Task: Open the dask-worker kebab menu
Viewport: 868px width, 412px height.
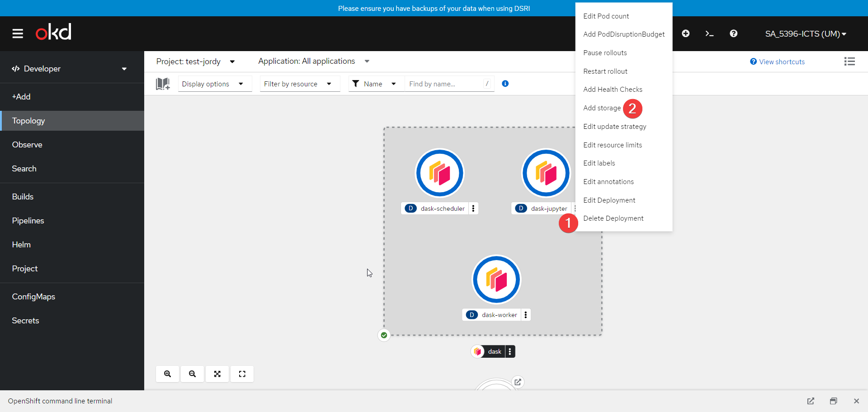Action: click(526, 315)
